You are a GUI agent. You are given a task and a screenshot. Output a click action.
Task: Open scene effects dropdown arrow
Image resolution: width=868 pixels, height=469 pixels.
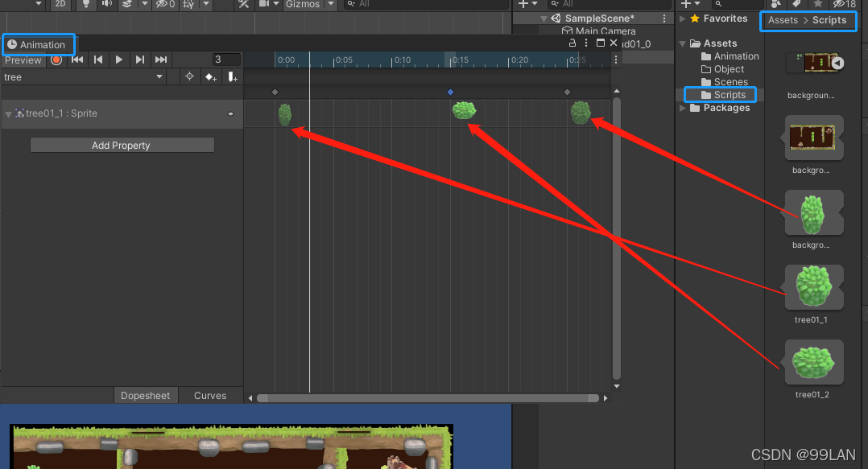144,4
